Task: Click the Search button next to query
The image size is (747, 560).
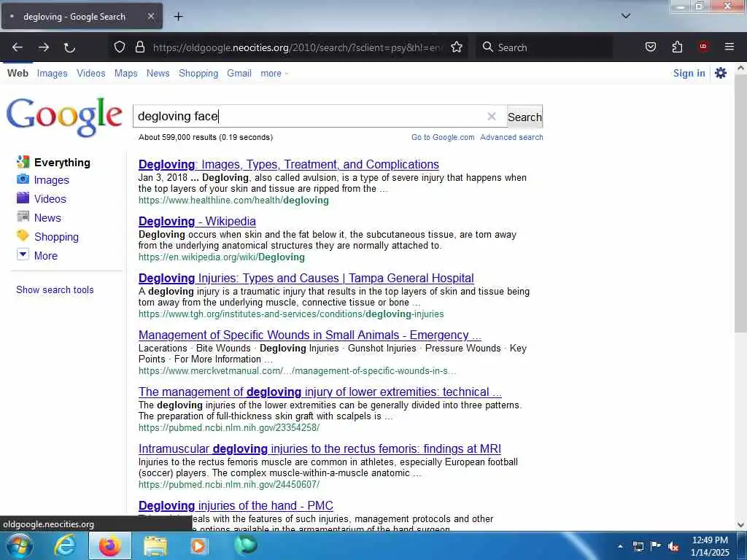Action: point(525,117)
